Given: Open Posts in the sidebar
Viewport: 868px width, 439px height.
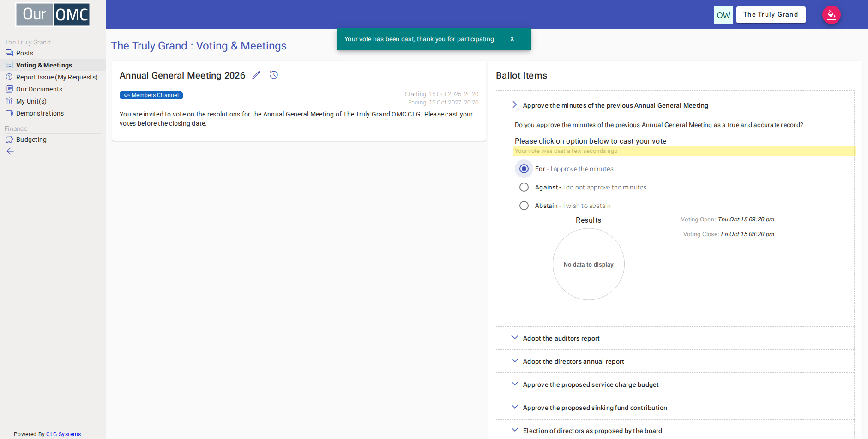Looking at the screenshot, I should [25, 53].
